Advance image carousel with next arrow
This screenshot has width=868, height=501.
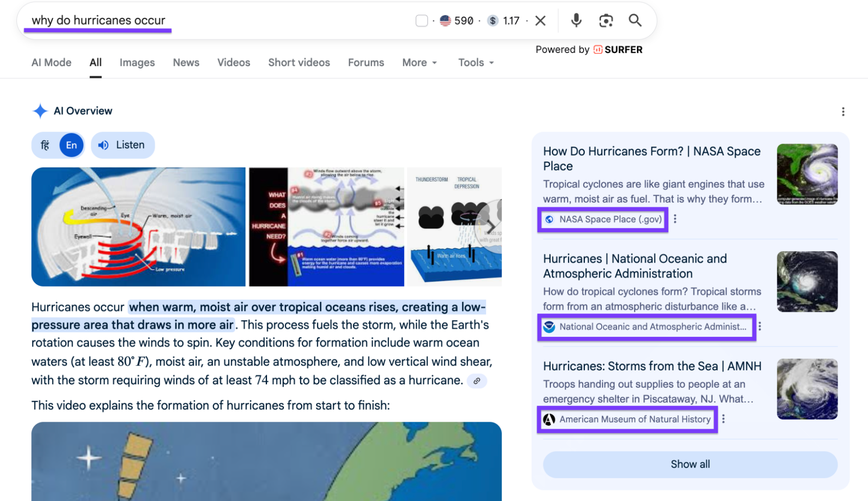[491, 226]
